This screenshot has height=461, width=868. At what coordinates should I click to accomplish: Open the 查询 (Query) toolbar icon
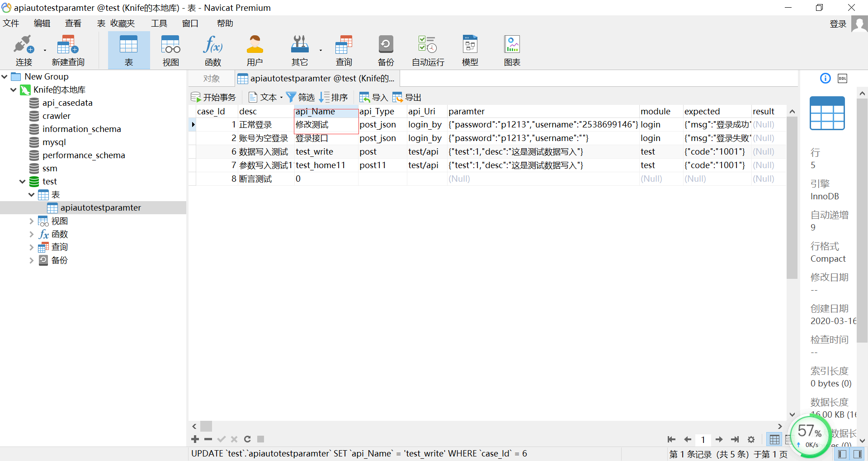click(x=344, y=50)
